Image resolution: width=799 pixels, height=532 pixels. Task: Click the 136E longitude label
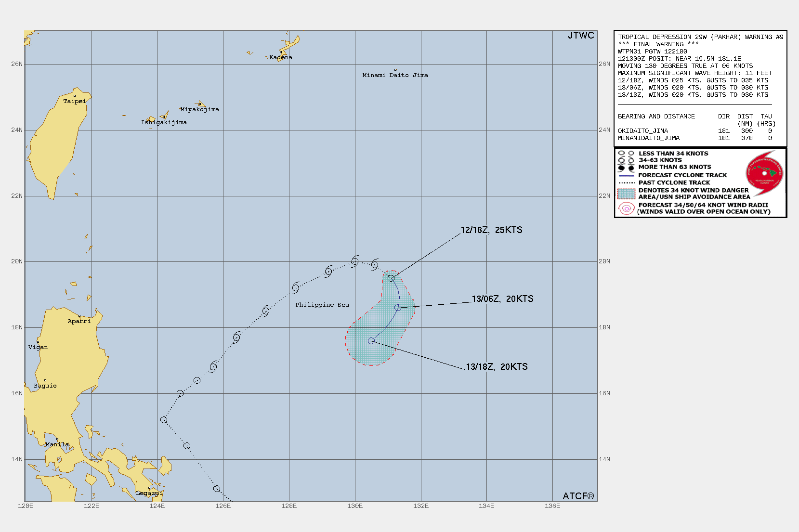(552, 506)
